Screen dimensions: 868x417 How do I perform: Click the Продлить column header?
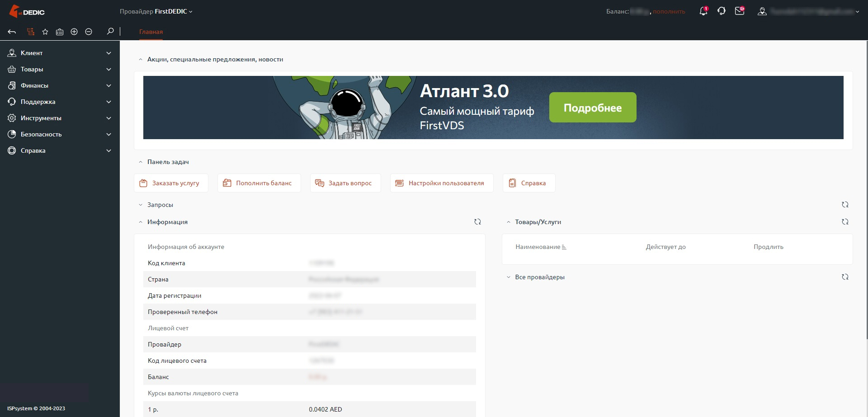769,247
